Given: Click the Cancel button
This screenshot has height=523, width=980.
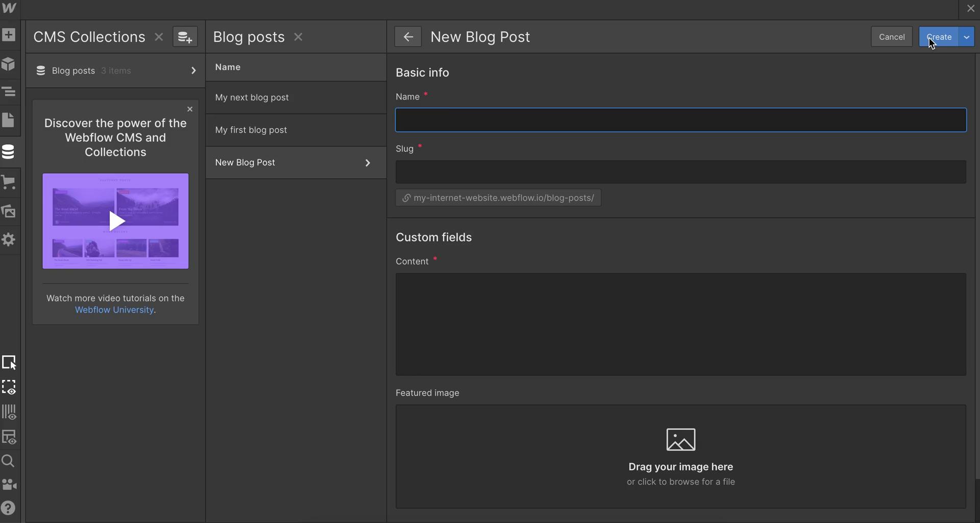Looking at the screenshot, I should 892,37.
